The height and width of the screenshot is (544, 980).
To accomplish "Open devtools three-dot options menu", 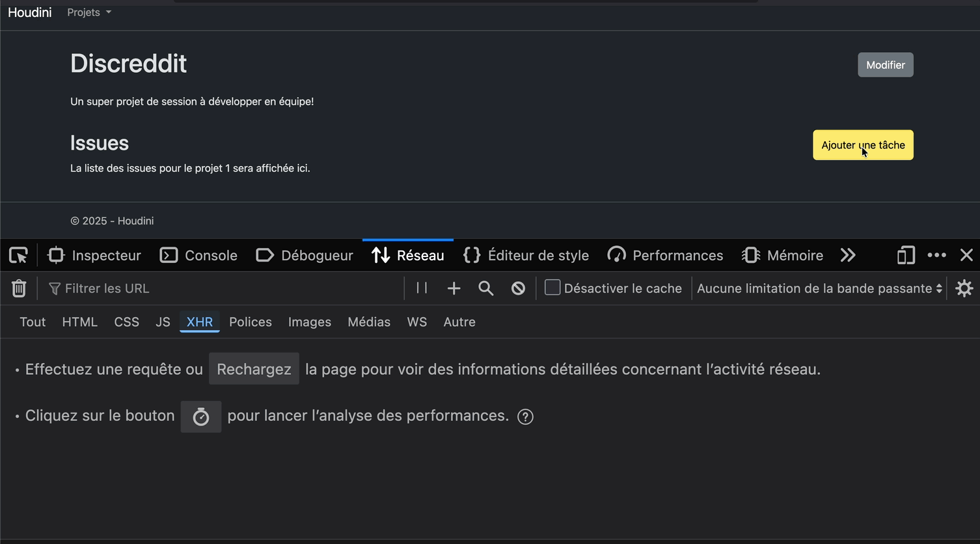I will (x=936, y=256).
